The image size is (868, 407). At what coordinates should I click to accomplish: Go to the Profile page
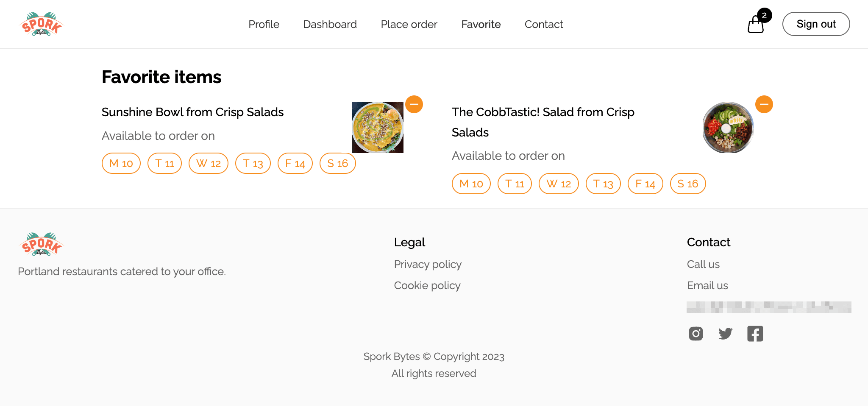pyautogui.click(x=264, y=24)
